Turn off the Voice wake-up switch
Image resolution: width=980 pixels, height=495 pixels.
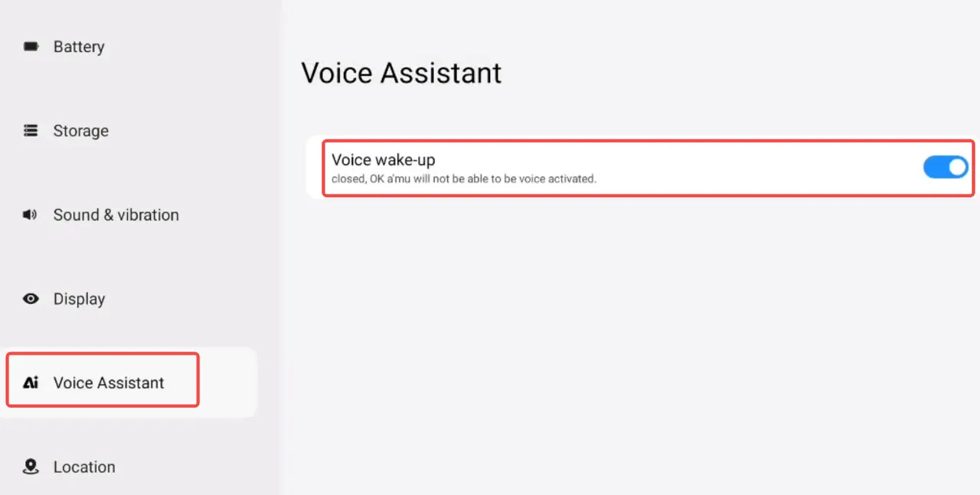946,167
